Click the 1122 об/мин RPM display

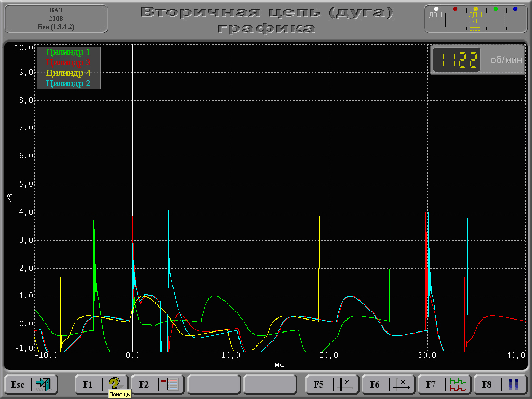(477, 60)
